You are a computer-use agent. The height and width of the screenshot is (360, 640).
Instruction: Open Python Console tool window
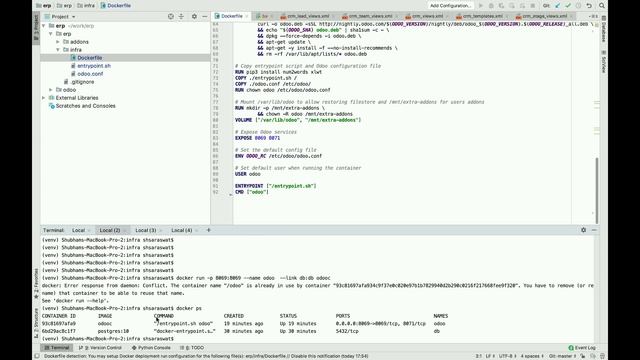click(x=151, y=348)
